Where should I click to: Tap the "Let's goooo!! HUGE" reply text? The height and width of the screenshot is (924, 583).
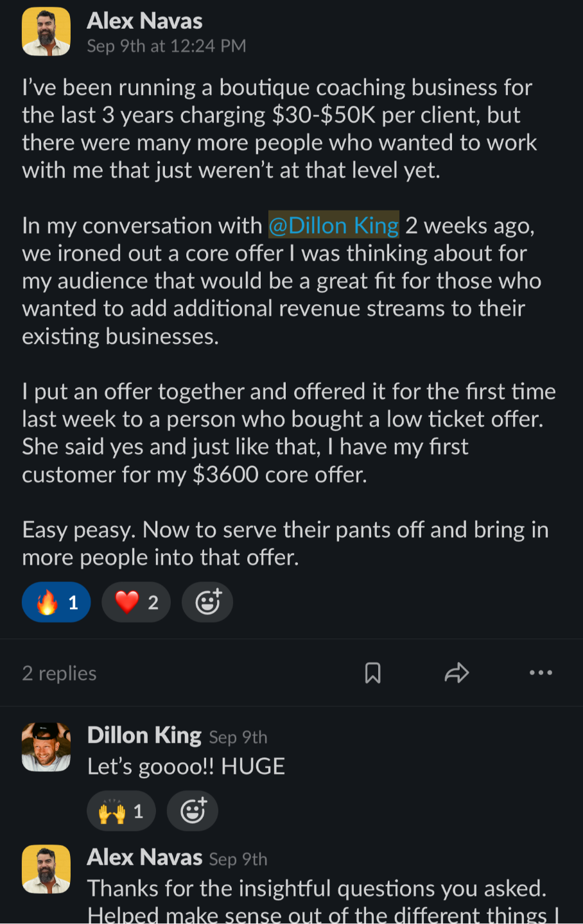click(x=186, y=767)
